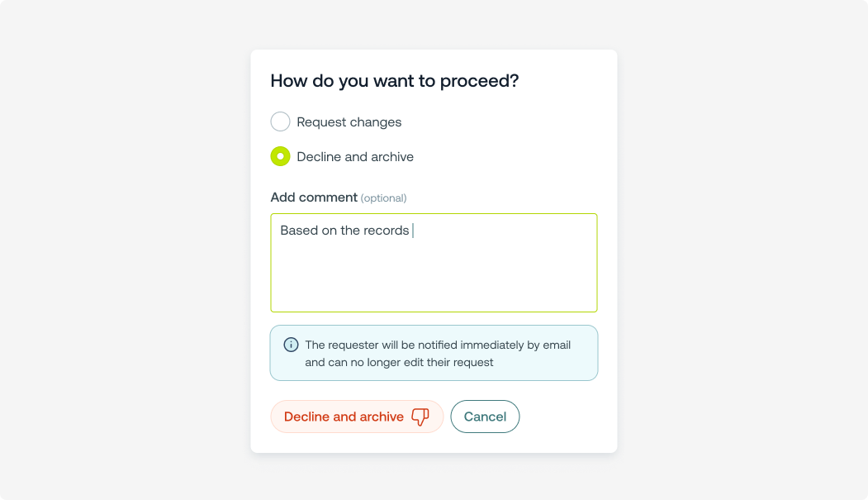Viewport: 868px width, 500px height.
Task: Click "The requester will be notified" notice line
Action: point(437,345)
